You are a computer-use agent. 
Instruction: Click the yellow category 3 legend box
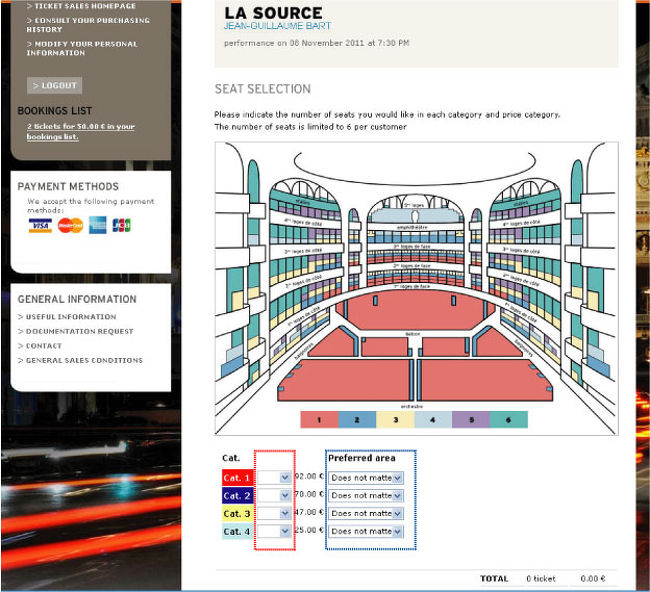tap(395, 420)
